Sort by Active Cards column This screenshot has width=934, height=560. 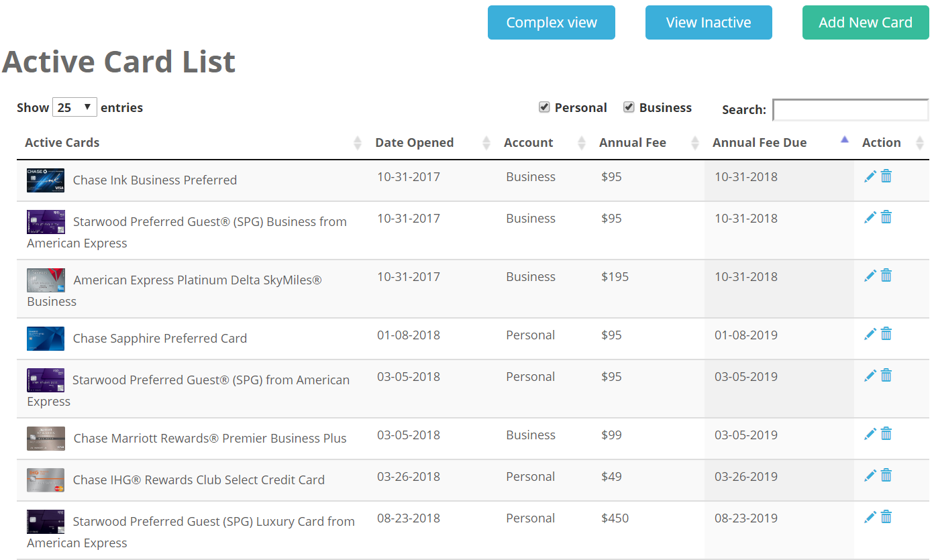click(x=191, y=142)
